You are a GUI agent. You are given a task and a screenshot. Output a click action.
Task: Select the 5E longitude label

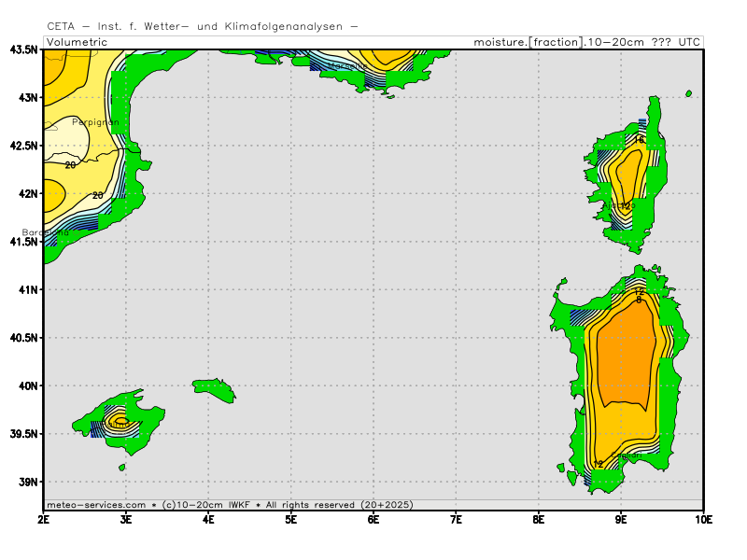point(291,520)
